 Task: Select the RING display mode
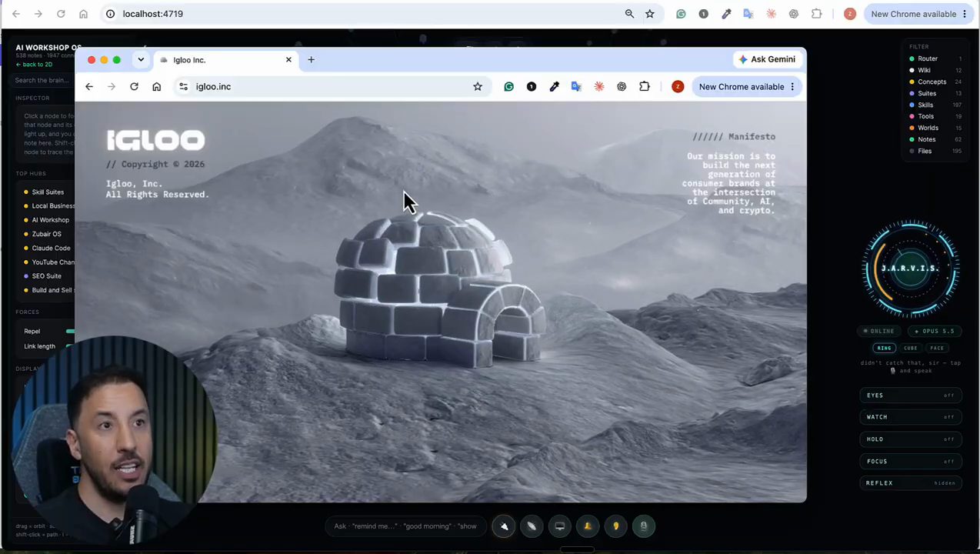[885, 348]
